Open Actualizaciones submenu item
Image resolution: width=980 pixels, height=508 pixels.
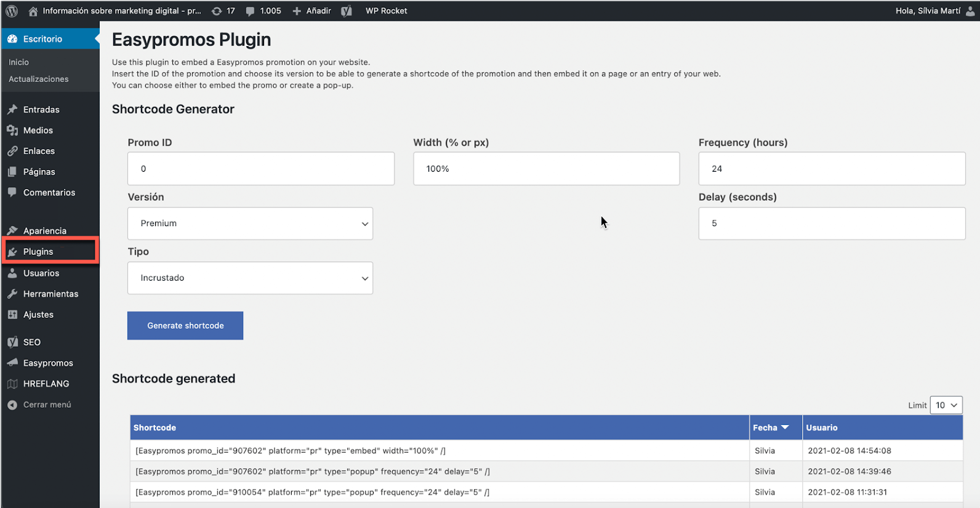(39, 79)
